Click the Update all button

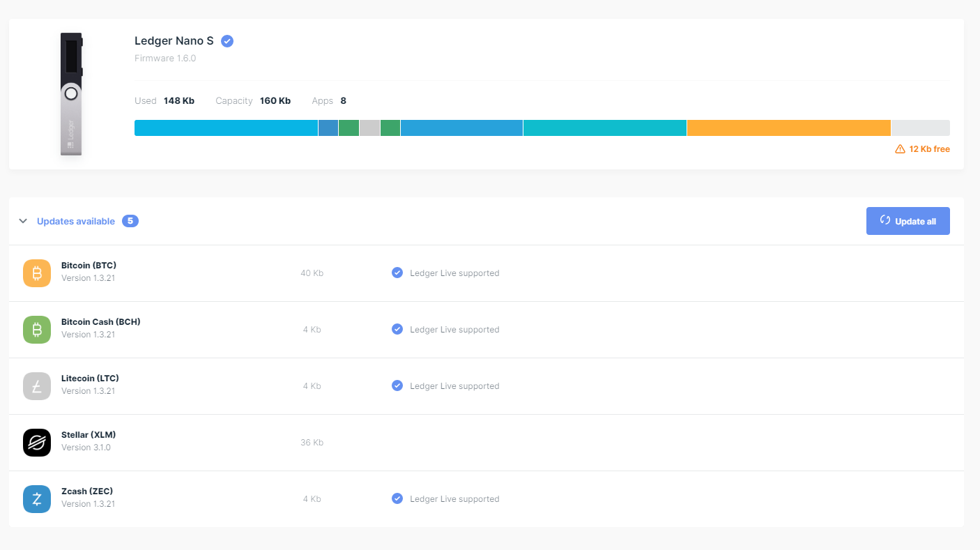pos(908,221)
